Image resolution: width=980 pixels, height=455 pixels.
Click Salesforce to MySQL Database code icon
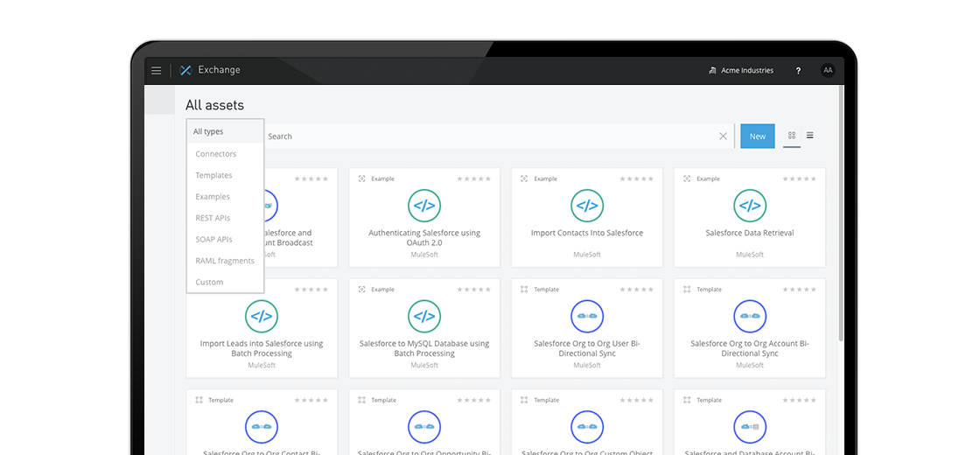[x=424, y=316]
